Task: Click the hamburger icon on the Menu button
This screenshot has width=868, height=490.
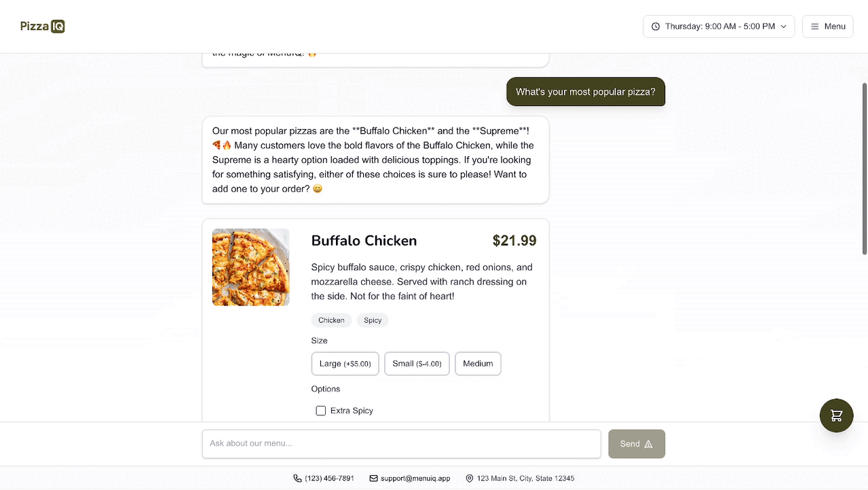Action: coord(815,26)
